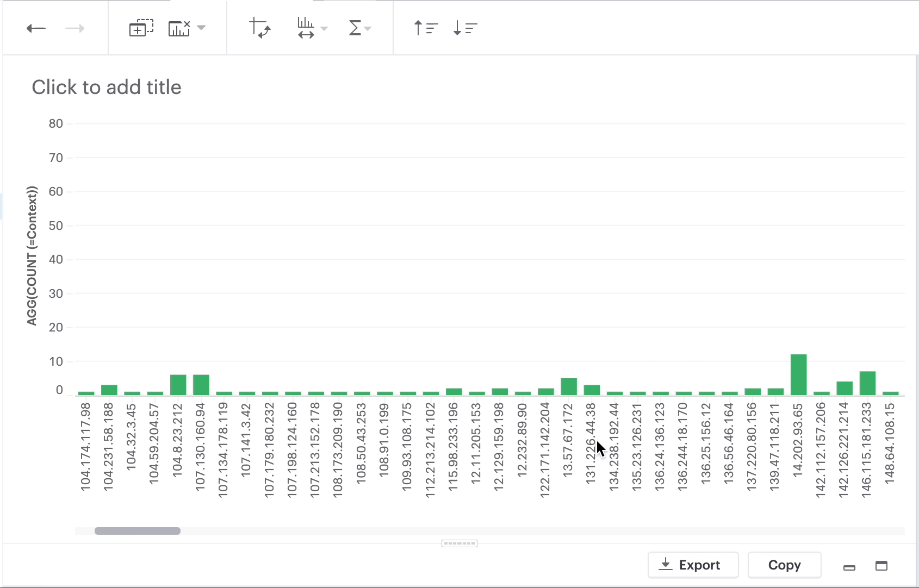Open the chart type dropdown arrow
Screen dimensions: 919x588
point(202,28)
